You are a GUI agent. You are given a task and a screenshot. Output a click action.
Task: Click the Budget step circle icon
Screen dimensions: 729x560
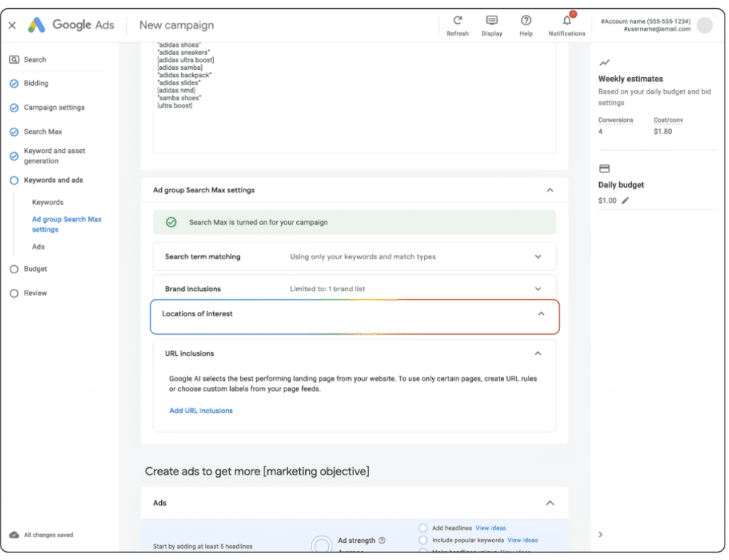click(14, 270)
